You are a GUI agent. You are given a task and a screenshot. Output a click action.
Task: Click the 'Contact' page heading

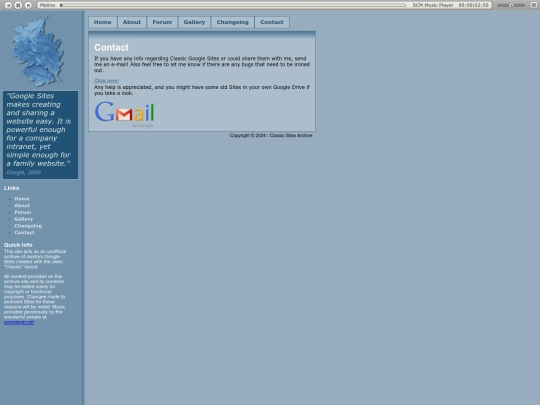point(111,48)
